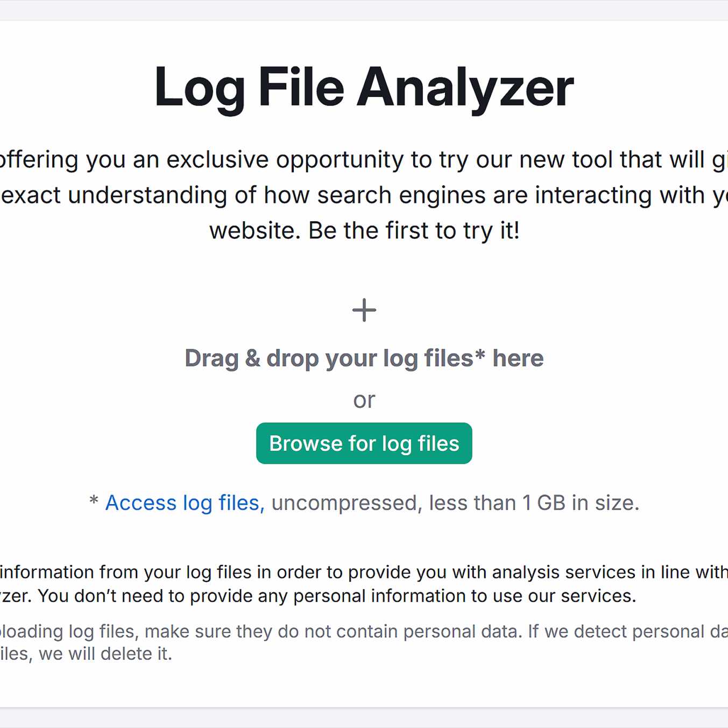Click "Be the first to try it!" text
This screenshot has height=728, width=728.
[414, 231]
